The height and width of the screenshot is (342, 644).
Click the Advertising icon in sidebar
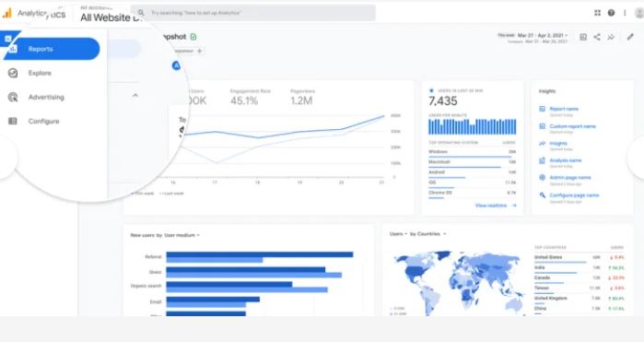13,97
